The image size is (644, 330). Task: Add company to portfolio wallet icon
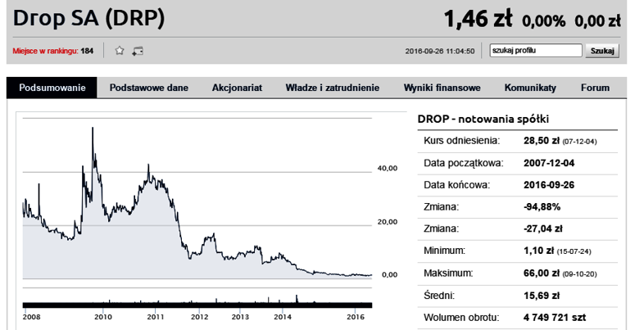[138, 51]
